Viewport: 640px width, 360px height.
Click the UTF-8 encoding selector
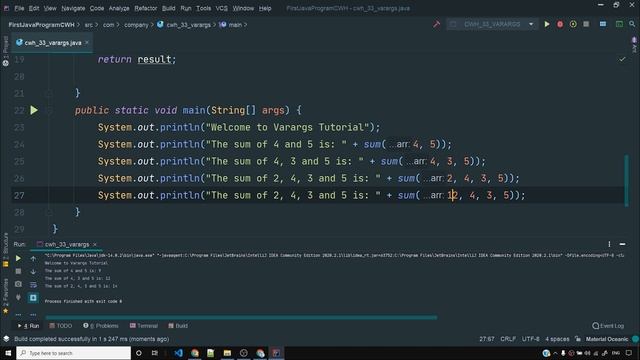[x=531, y=339]
